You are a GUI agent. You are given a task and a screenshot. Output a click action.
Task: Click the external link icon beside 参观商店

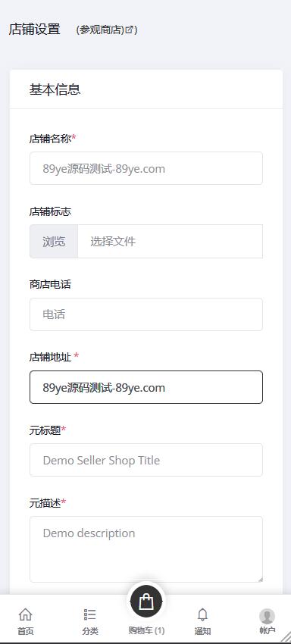click(130, 30)
